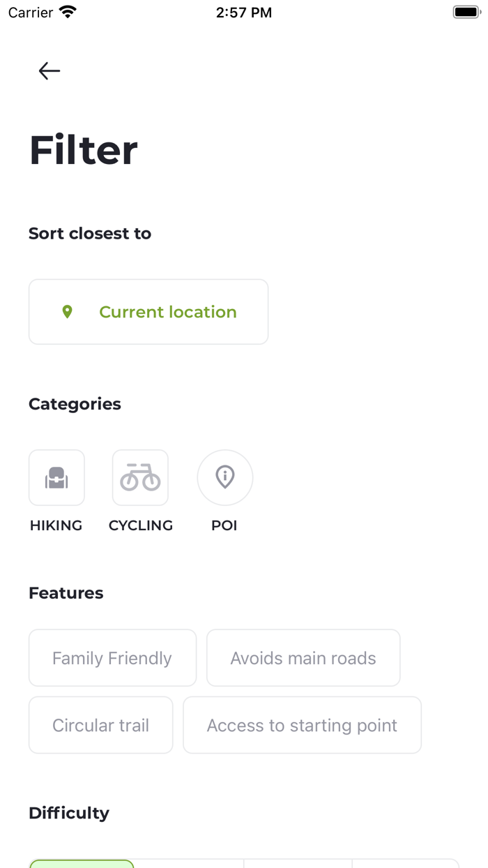The width and height of the screenshot is (488, 868).
Task: Toggle the Circular trail feature
Action: coord(100,725)
